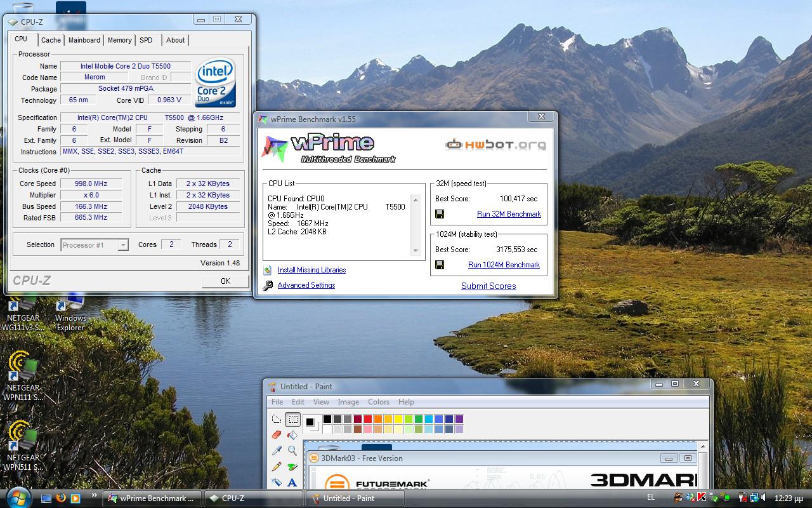Choose the Pencil tool in Paint

coord(277,467)
